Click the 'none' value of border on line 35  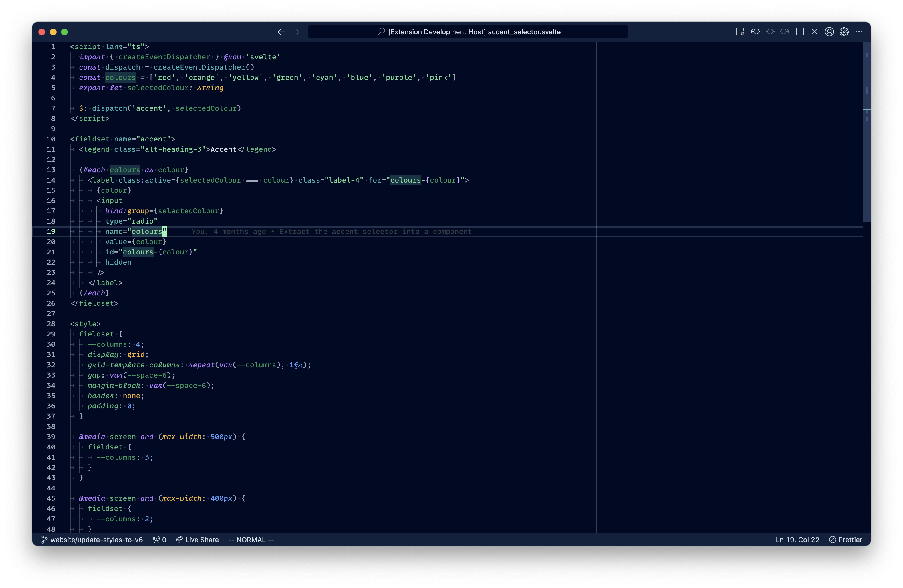pyautogui.click(x=131, y=396)
